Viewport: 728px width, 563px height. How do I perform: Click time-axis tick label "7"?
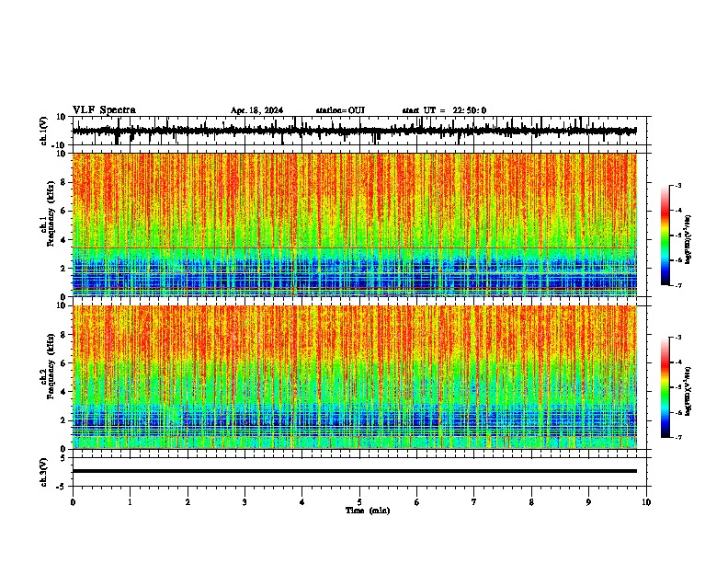tap(474, 502)
